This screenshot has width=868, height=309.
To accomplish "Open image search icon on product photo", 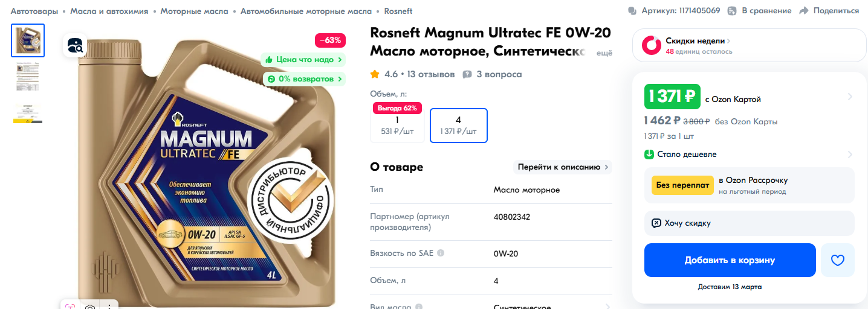I will click(75, 45).
